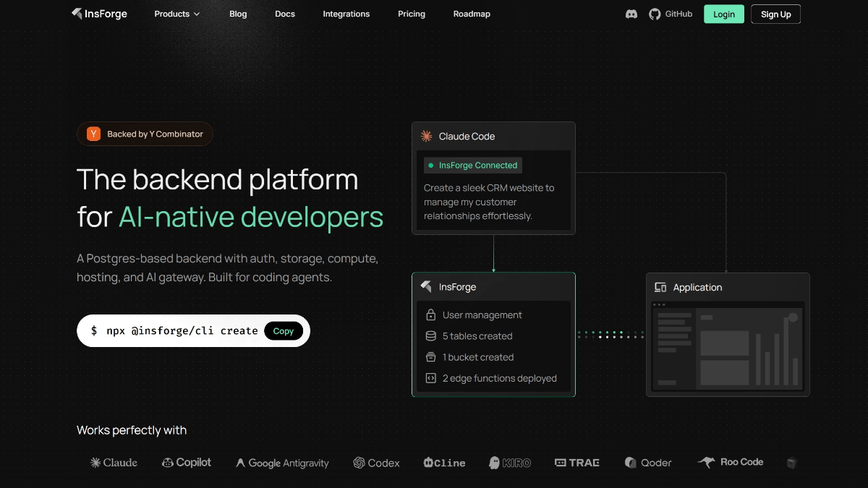Click the AI-native developers headline text
The width and height of the screenshot is (868, 488).
pos(251,218)
